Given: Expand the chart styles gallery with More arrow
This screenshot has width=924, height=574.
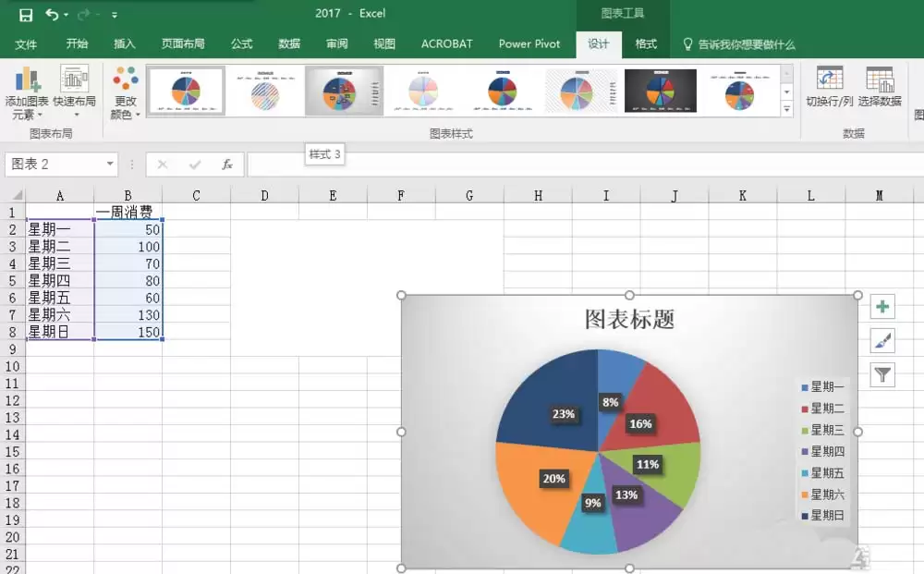Looking at the screenshot, I should (784, 108).
